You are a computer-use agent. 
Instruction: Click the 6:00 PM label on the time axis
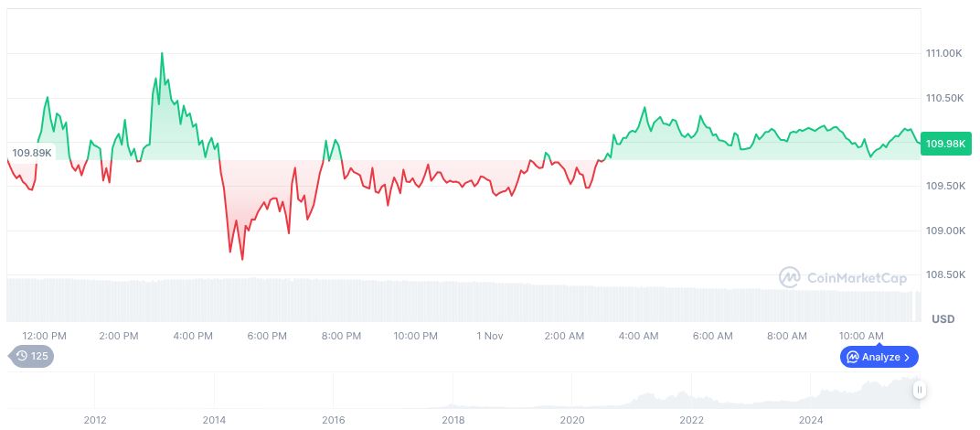(267, 336)
